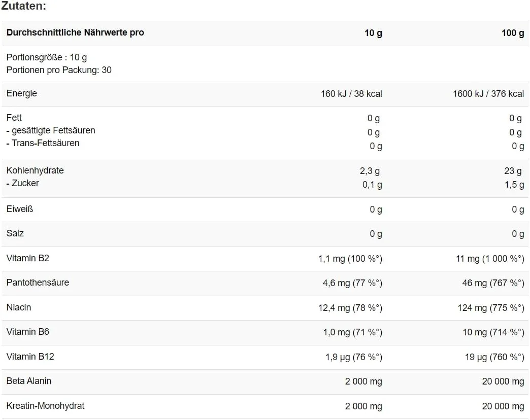Image resolution: width=530 pixels, height=420 pixels.
Task: Click the 'Eiweiß' row label
Action: [x=20, y=208]
